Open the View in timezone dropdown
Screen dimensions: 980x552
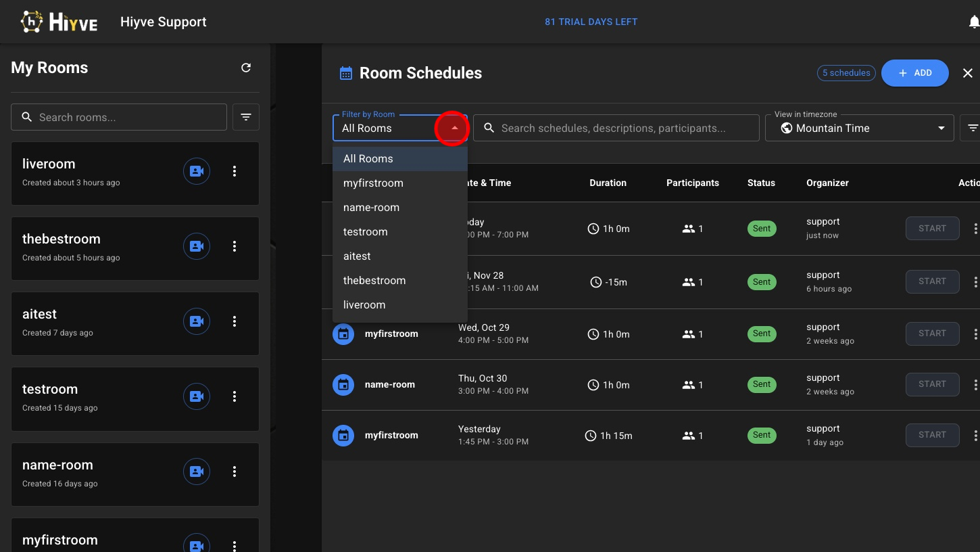(859, 128)
